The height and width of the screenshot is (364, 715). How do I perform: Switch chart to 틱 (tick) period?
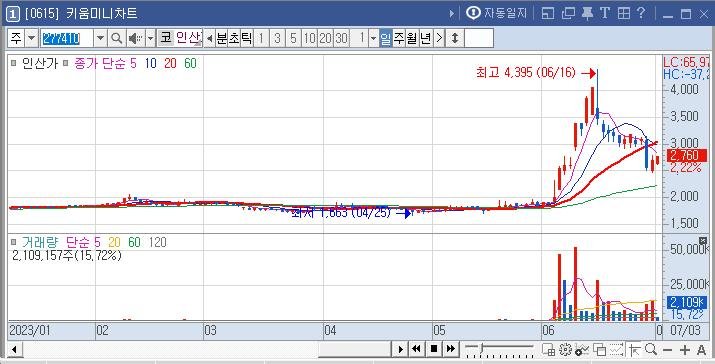246,39
